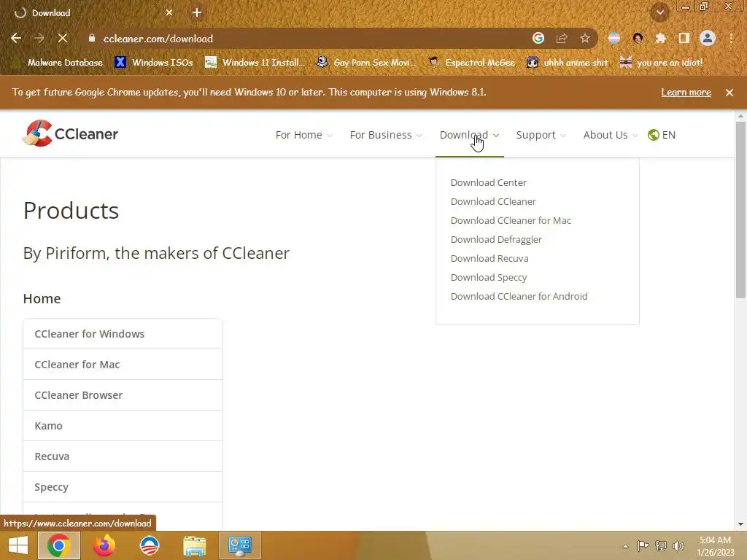Click the volume speaker tray icon
This screenshot has height=560, width=747.
coord(678,546)
